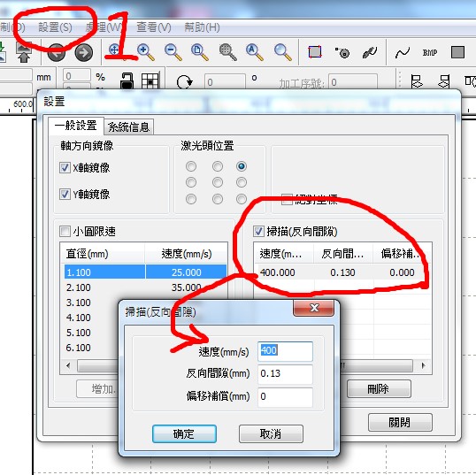Uncheck the X軸鏡像 checkbox
476x475 pixels.
65,167
